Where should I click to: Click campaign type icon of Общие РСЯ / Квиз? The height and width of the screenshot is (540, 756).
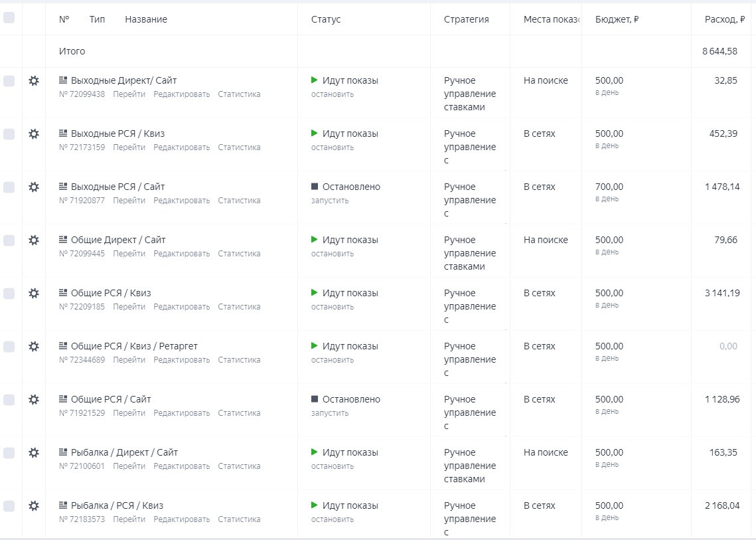(x=64, y=293)
